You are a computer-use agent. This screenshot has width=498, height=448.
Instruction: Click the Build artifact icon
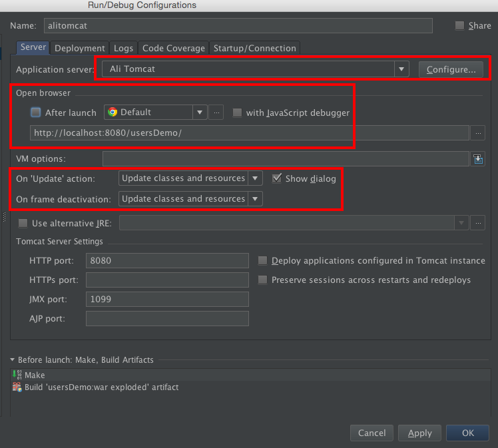(17, 387)
